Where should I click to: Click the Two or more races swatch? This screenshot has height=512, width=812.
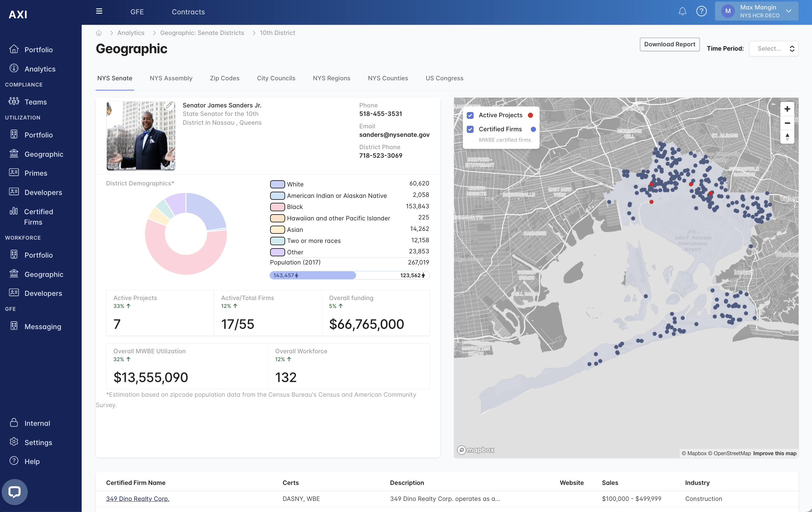[277, 241]
